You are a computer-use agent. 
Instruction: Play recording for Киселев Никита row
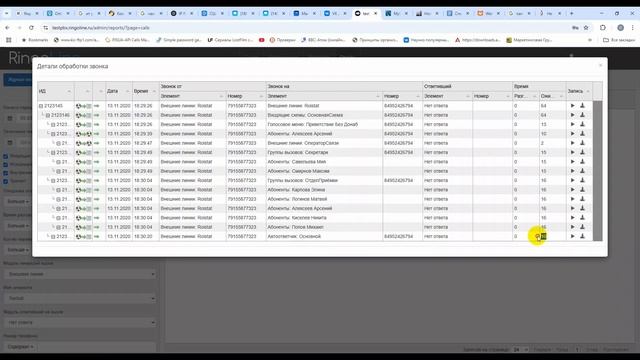tap(572, 218)
